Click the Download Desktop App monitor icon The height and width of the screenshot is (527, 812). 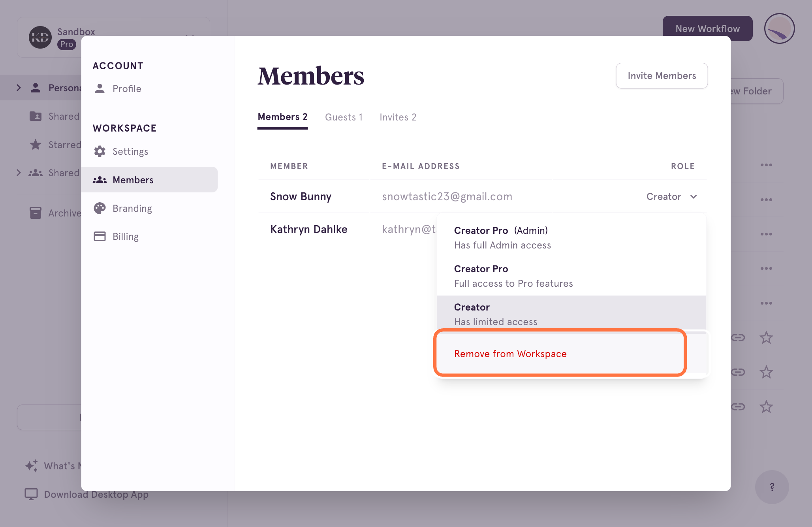[31, 494]
